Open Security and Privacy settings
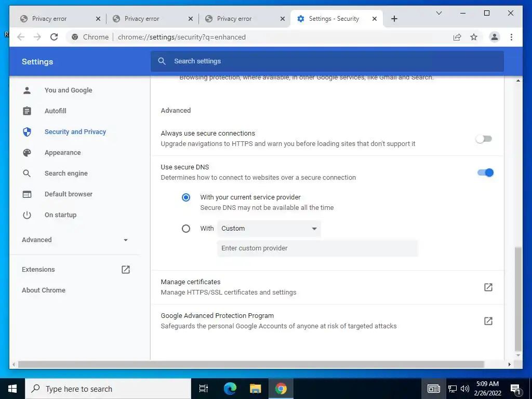The image size is (532, 399). [x=75, y=131]
